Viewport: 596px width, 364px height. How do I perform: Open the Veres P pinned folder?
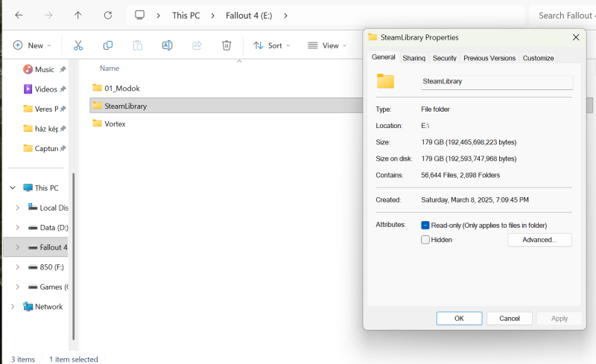point(44,109)
